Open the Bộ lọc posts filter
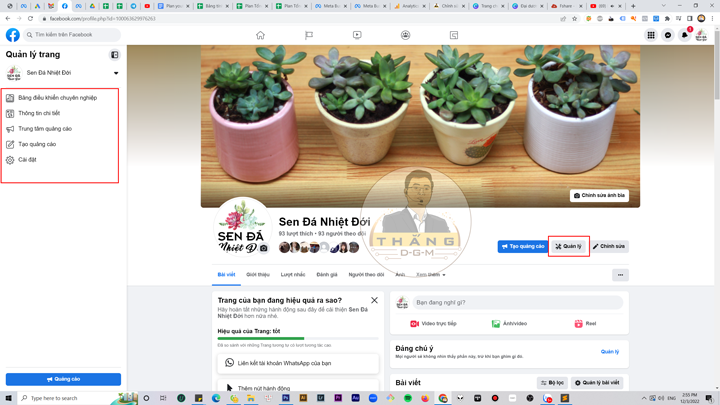The width and height of the screenshot is (720, 405). pos(552,382)
